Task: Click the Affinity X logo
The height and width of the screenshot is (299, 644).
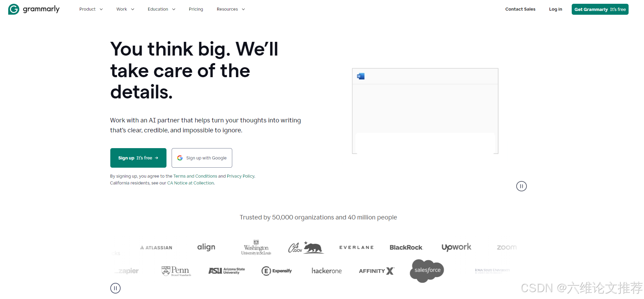Action: click(377, 271)
